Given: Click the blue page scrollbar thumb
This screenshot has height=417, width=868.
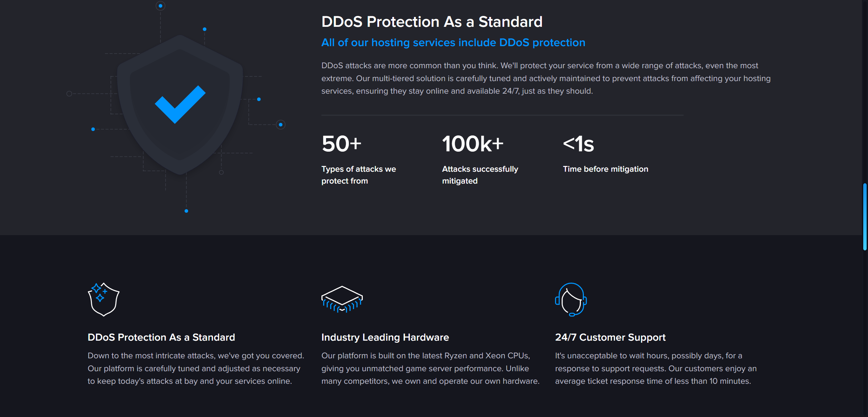Looking at the screenshot, I should point(865,216).
